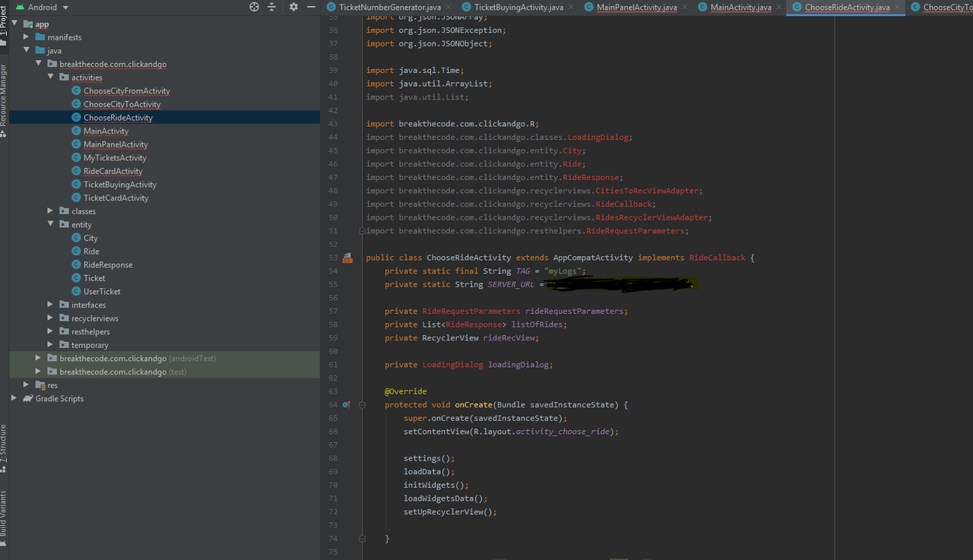Open Ticket entity class

pyautogui.click(x=94, y=278)
